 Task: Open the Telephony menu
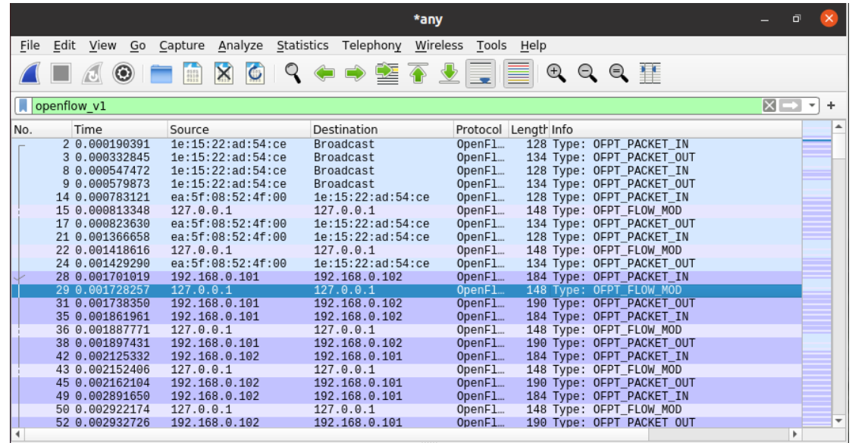(x=371, y=45)
